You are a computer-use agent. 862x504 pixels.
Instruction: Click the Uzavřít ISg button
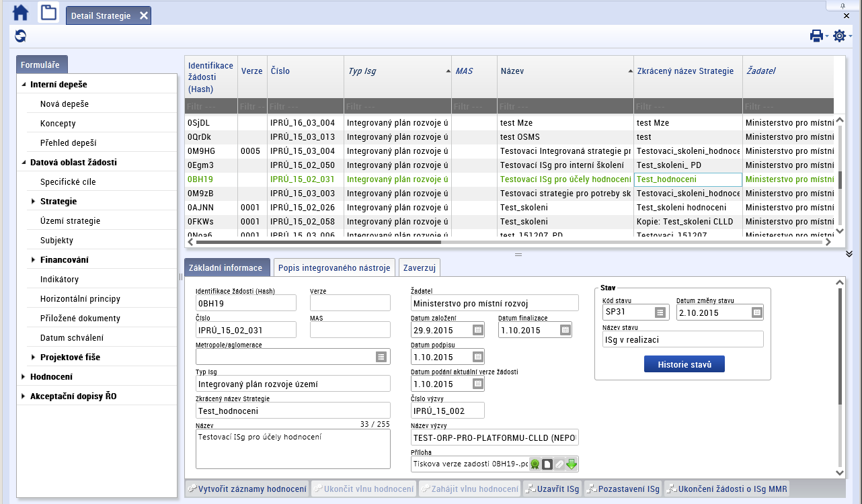[x=552, y=489]
